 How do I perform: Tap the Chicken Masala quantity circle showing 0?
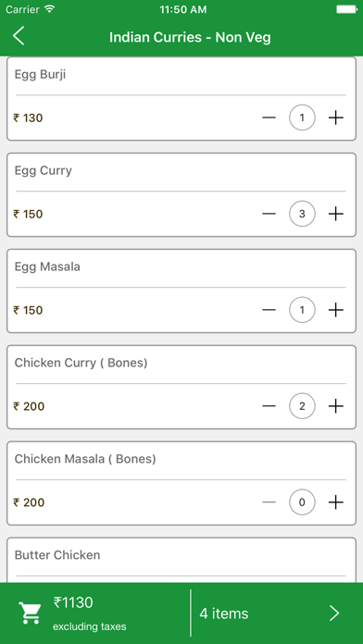pos(302,502)
